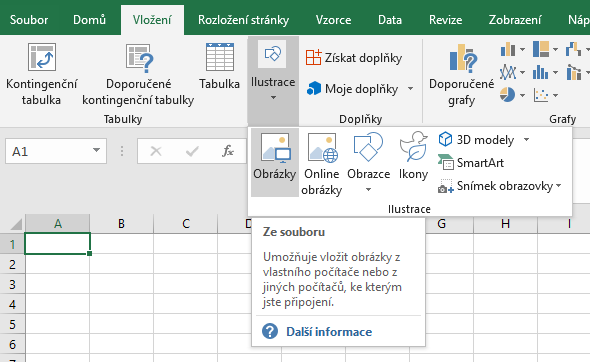Open Doporučené kontingenční tabulky
The width and height of the screenshot is (590, 362).
[x=138, y=75]
